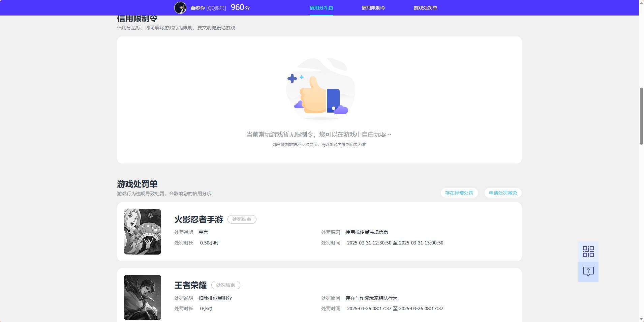Click time range 2025-03-26 08:17:37
Image resolution: width=644 pixels, height=322 pixels.
pyautogui.click(x=395, y=309)
